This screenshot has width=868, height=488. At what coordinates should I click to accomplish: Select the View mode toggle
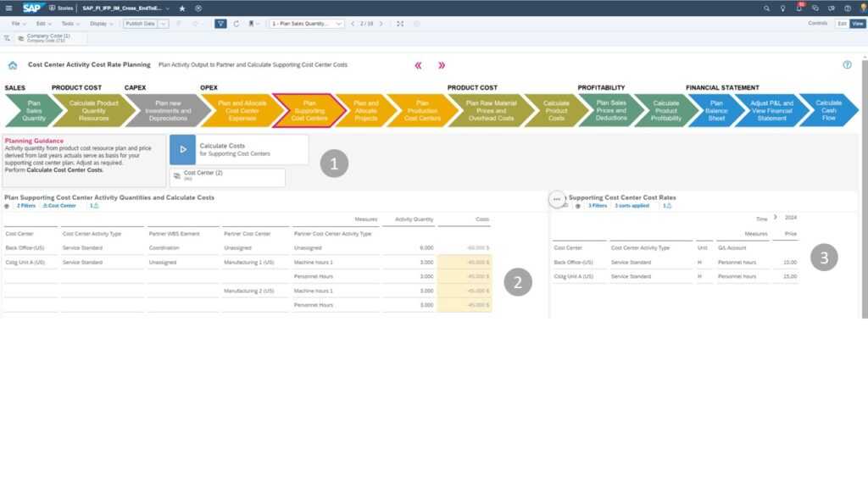coord(857,24)
